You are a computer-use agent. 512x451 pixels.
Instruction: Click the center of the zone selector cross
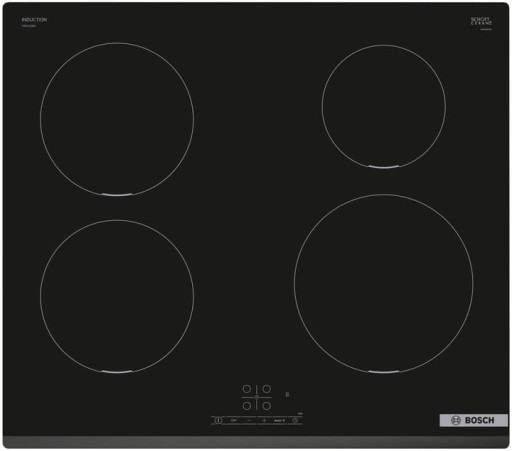pyautogui.click(x=257, y=397)
